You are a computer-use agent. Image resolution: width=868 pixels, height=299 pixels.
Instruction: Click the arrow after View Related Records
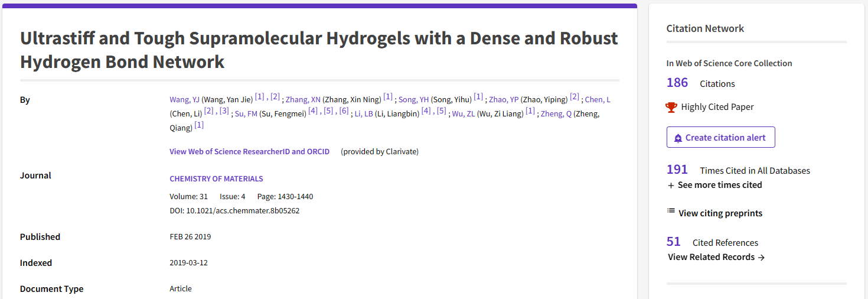(762, 257)
